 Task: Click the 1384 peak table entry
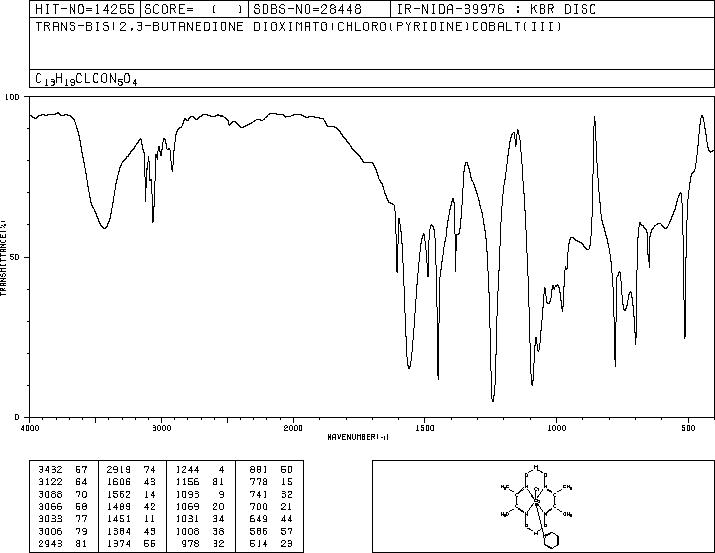click(131, 531)
